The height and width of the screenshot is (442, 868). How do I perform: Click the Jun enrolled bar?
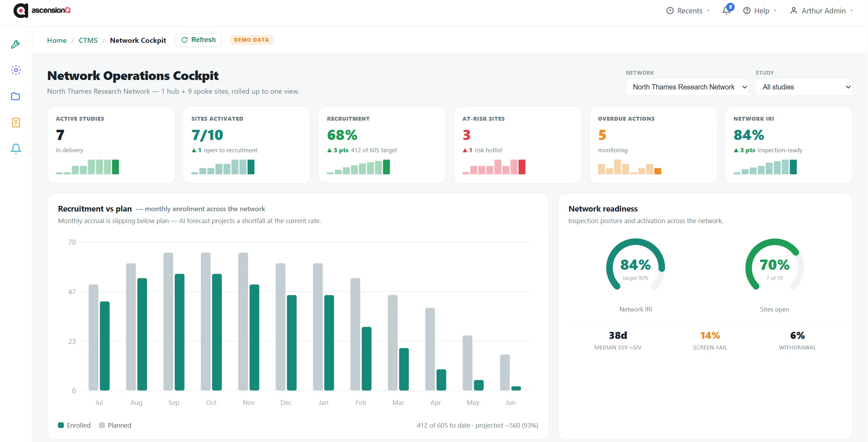[516, 388]
